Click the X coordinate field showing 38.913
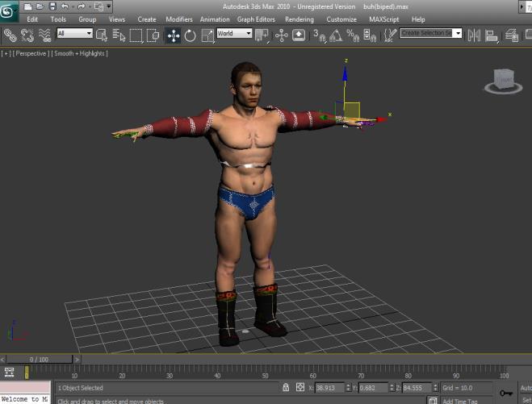The height and width of the screenshot is (404, 532). coord(329,388)
